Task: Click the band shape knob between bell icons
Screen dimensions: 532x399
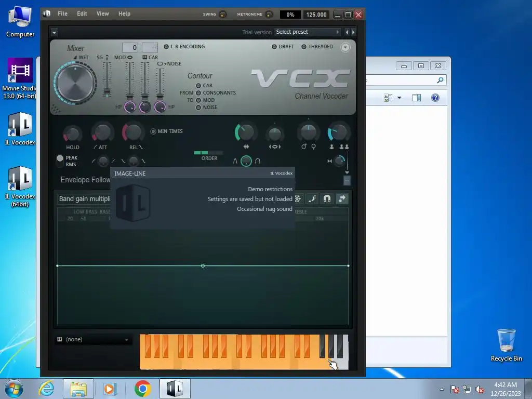Action: 246,161
